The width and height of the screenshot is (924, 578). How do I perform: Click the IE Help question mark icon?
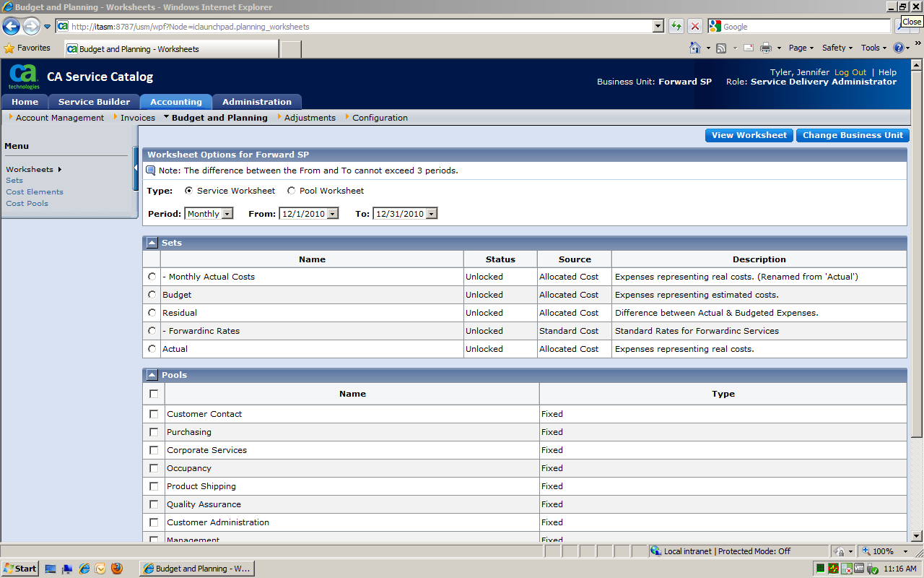point(898,48)
